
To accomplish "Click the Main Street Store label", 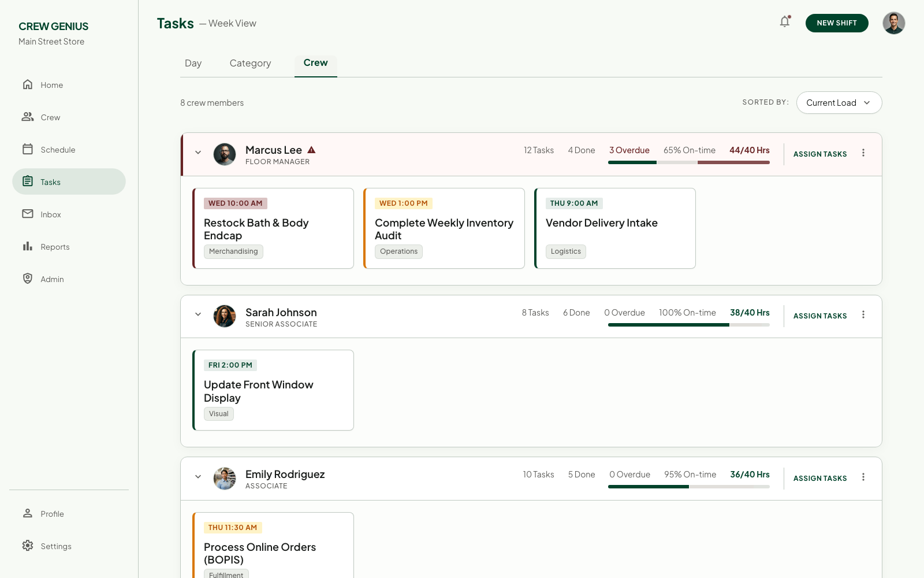I will pyautogui.click(x=51, y=42).
